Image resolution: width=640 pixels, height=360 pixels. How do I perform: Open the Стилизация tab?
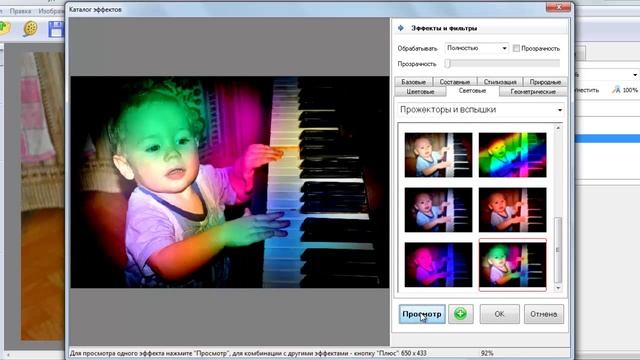(500, 82)
